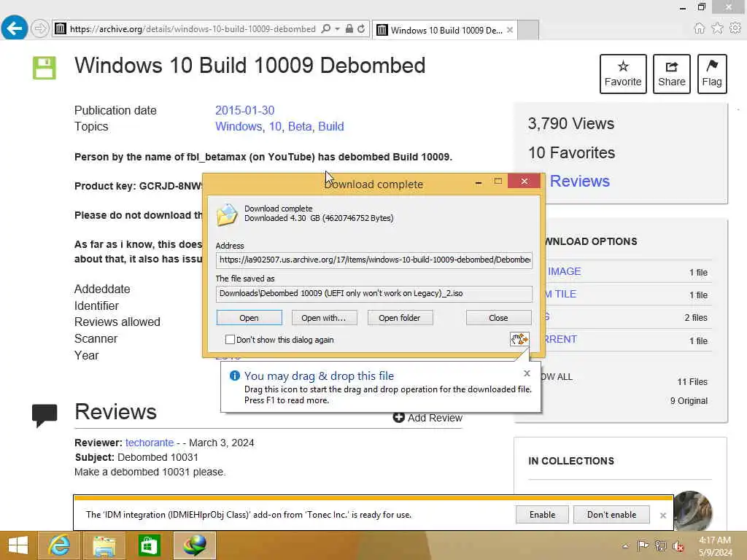Open File Explorer from taskbar
This screenshot has width=747, height=560.
pyautogui.click(x=104, y=545)
